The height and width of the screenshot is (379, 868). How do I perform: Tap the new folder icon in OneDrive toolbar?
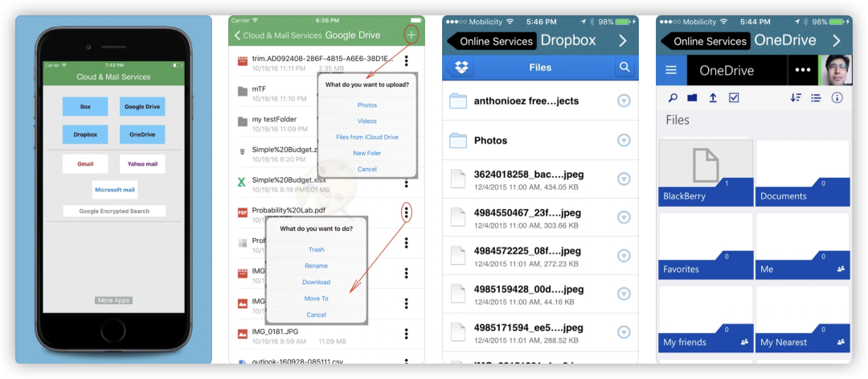pos(692,98)
